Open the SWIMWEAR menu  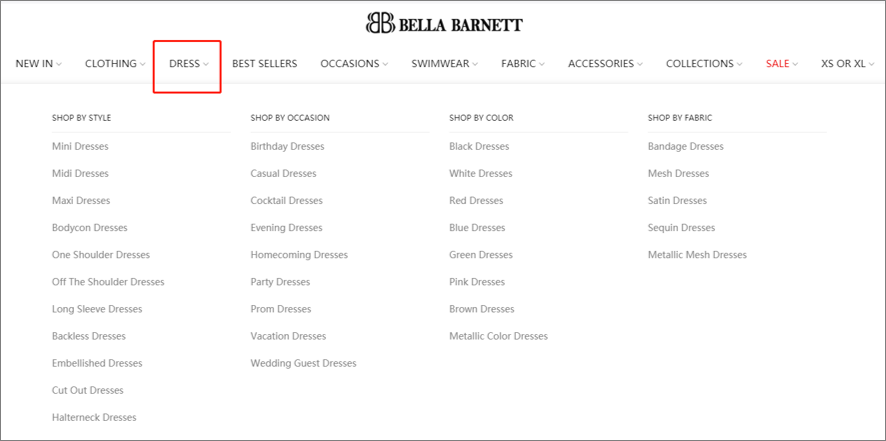(x=445, y=64)
